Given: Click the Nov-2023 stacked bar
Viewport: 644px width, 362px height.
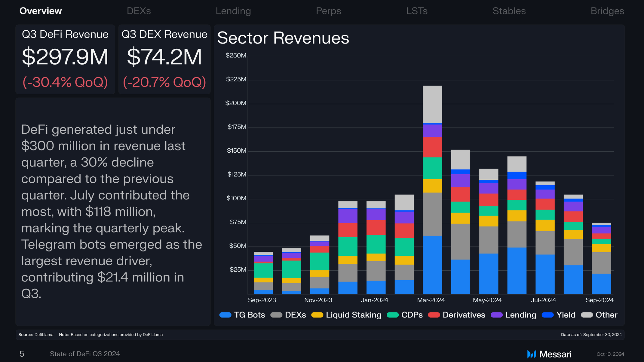Looking at the screenshot, I should [320, 265].
